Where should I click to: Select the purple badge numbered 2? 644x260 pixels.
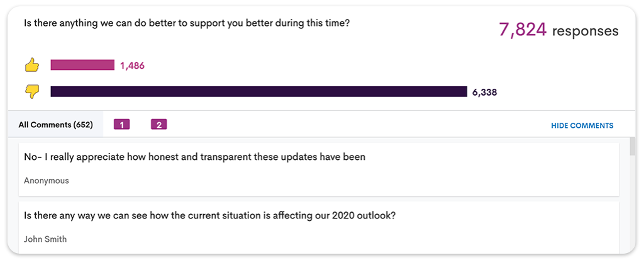click(x=159, y=125)
